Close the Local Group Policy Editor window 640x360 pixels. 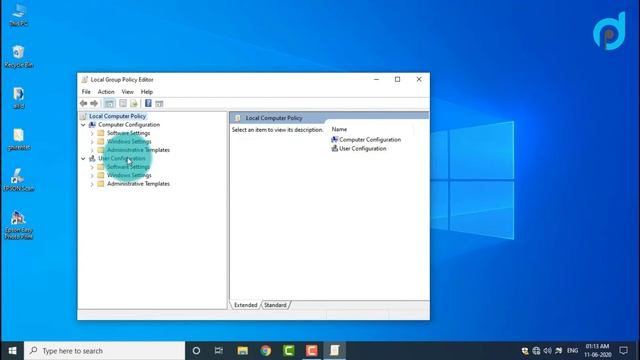(419, 80)
